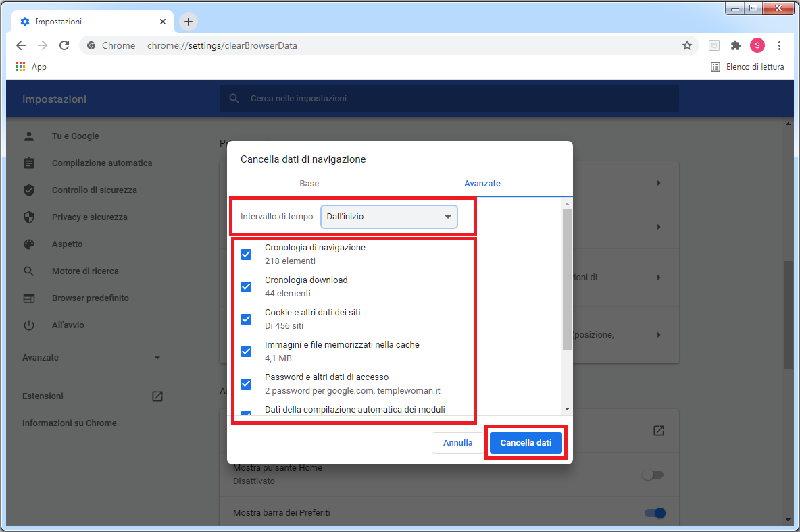Open Informazioni su Chrome link
800x532 pixels.
click(70, 423)
